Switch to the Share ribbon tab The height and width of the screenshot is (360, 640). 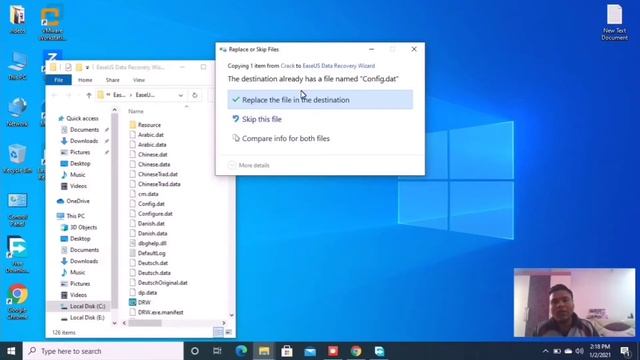[112, 80]
